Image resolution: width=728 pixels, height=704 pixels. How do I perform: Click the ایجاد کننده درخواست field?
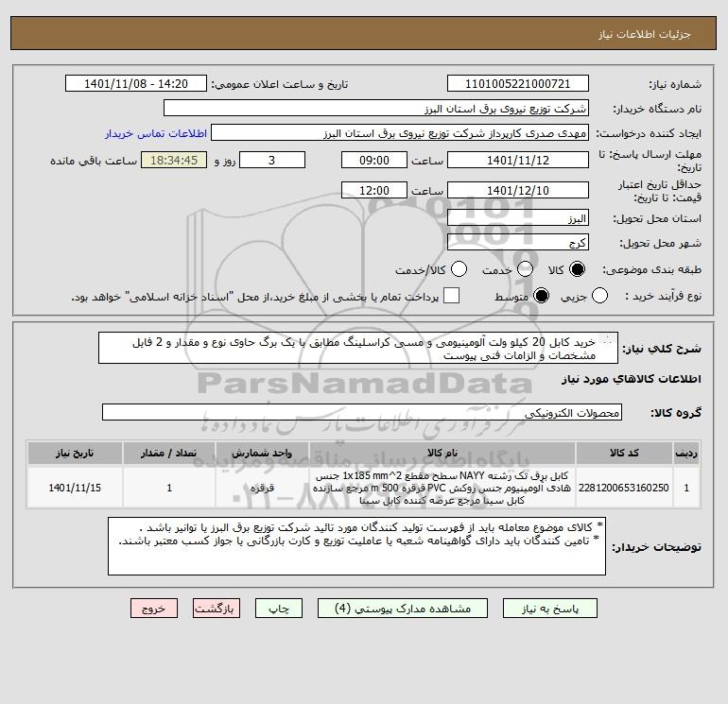(x=400, y=133)
